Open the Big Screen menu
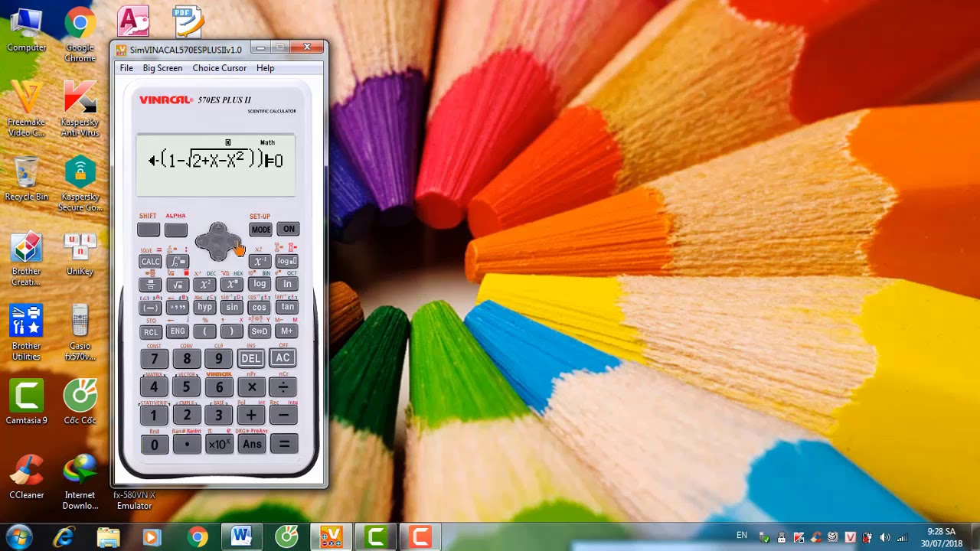Screen dimensions: 980x551 [x=162, y=68]
